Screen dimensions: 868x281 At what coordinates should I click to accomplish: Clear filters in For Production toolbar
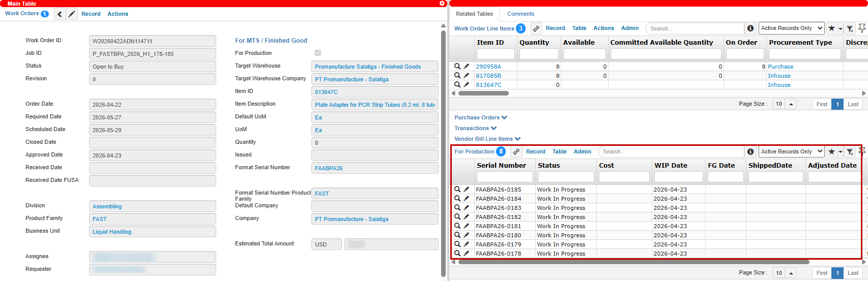point(850,152)
